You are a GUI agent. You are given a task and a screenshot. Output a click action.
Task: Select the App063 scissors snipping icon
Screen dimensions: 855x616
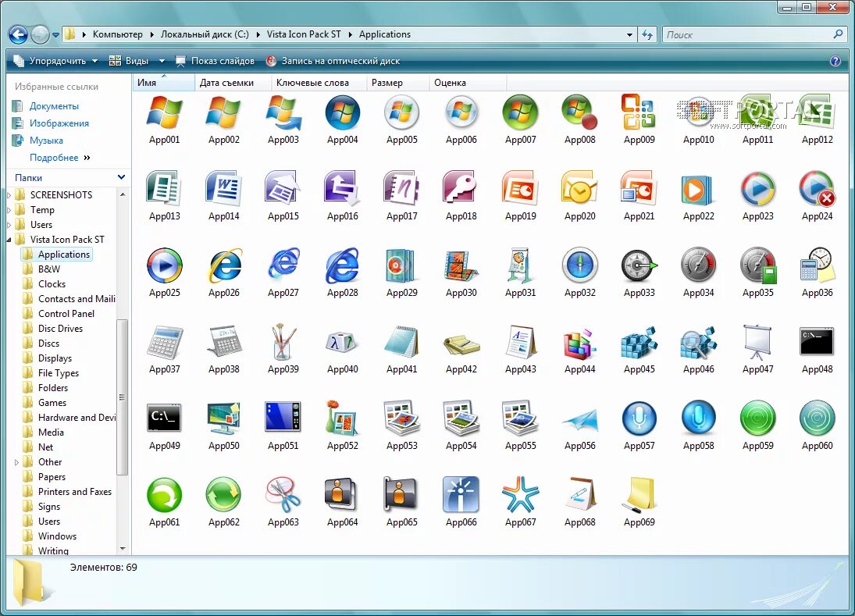pyautogui.click(x=283, y=494)
